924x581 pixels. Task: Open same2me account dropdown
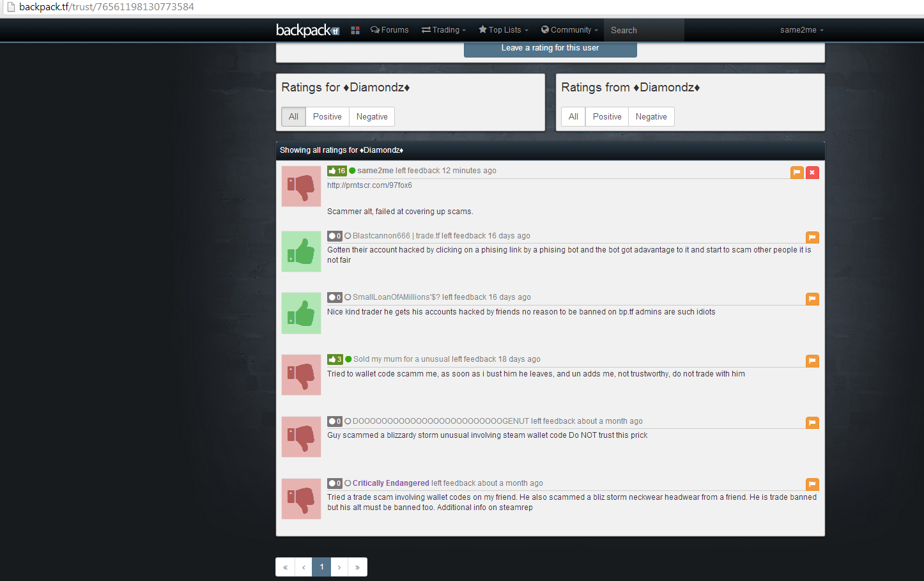tap(801, 30)
